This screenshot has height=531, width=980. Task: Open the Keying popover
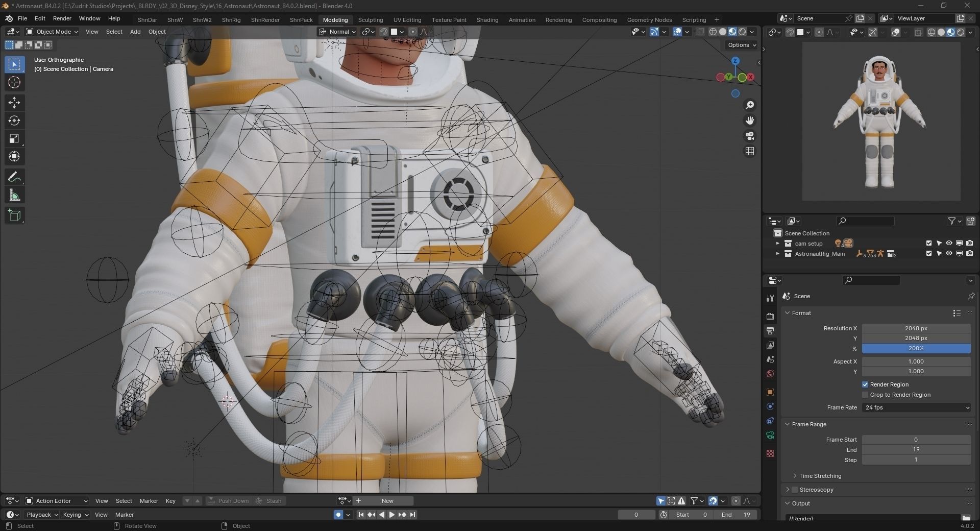[76, 515]
